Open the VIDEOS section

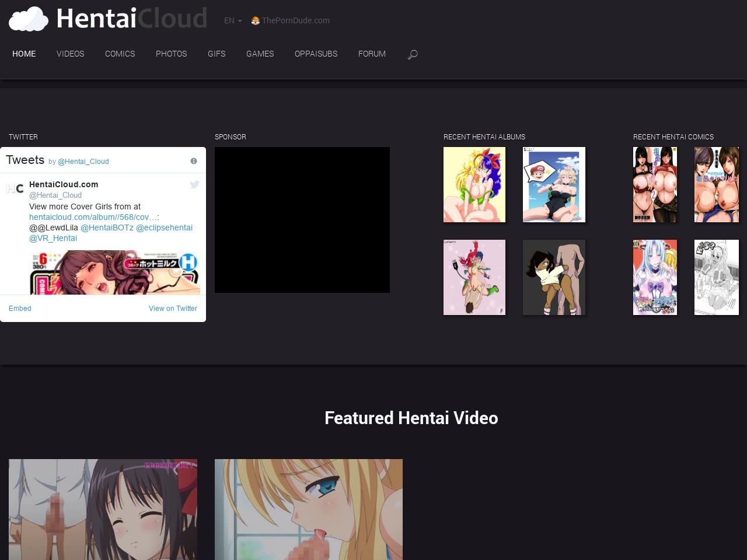coord(70,54)
